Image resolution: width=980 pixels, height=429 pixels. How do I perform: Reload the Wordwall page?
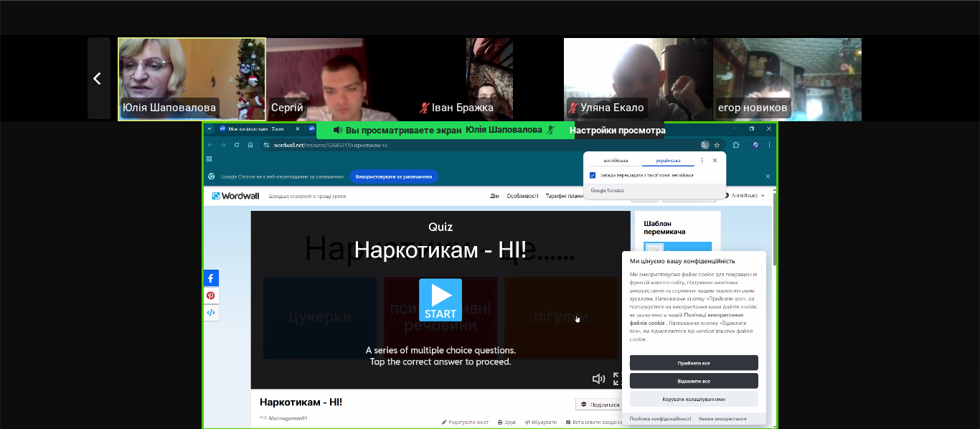pyautogui.click(x=237, y=145)
